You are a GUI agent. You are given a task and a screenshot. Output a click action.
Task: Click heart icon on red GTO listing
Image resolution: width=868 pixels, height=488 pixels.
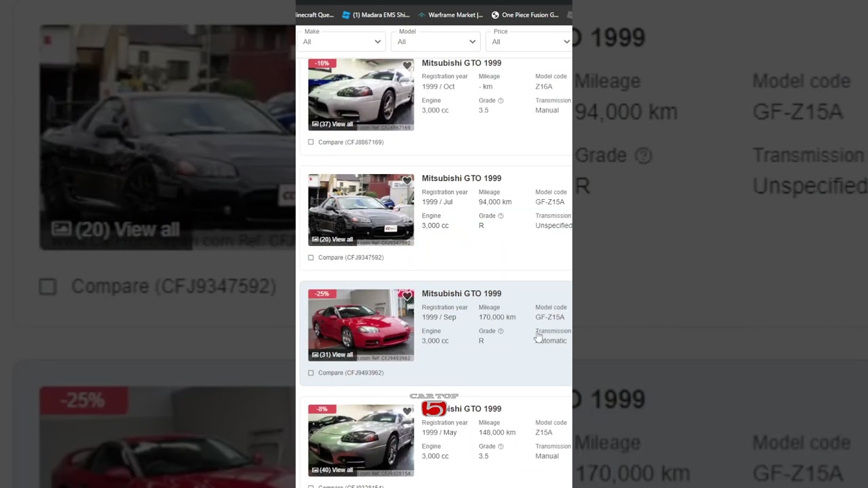tap(407, 296)
